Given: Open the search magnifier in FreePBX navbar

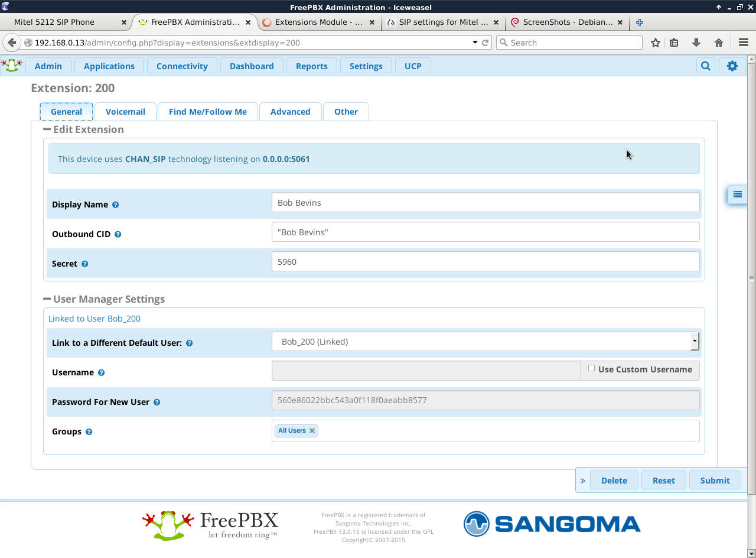Looking at the screenshot, I should coord(706,66).
